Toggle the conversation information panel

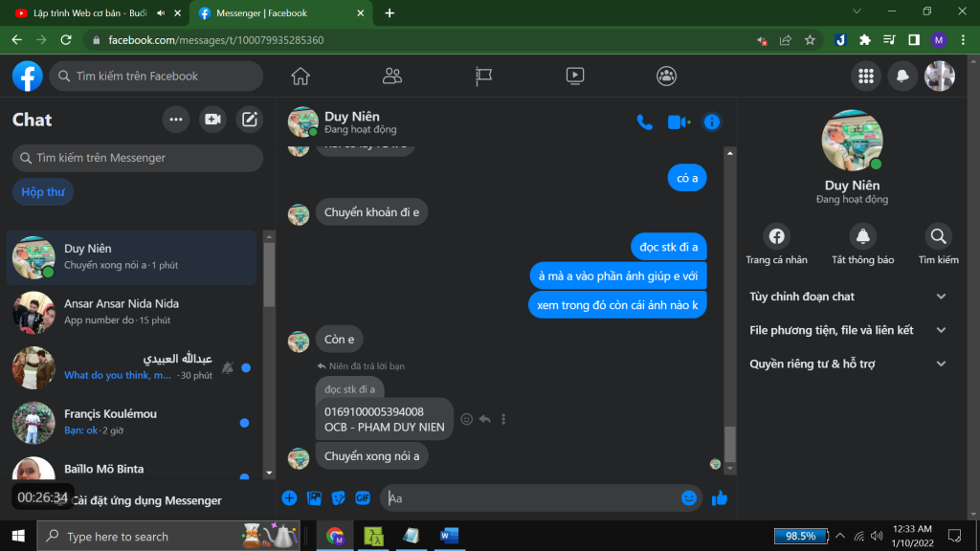711,121
